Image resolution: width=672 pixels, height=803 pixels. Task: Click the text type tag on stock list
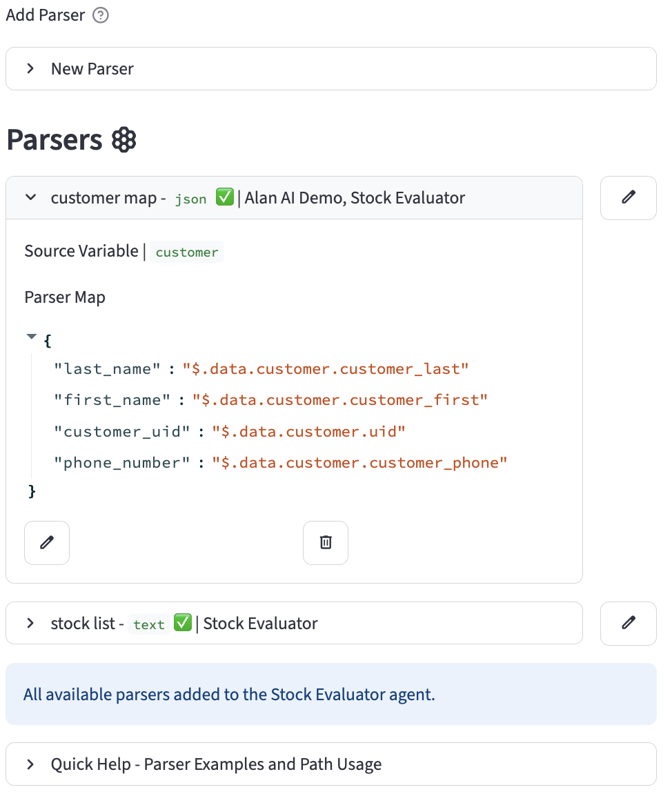(x=149, y=625)
